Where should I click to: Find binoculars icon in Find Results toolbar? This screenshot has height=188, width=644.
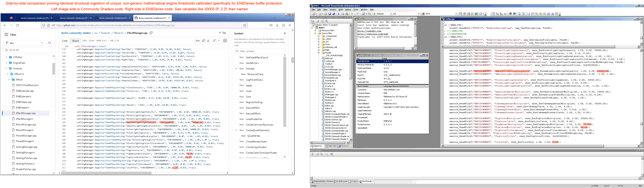[x=332, y=154]
